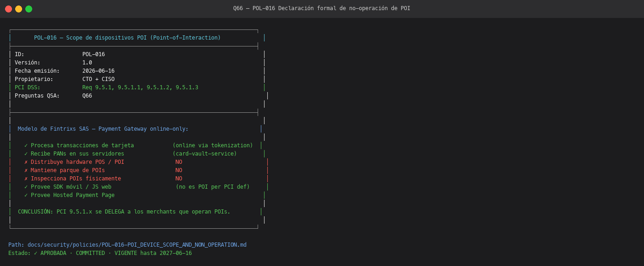The width and height of the screenshot is (644, 266).
Task: Select 'NO' beside Distribuye hardware POS / POI
Action: pos(178,162)
